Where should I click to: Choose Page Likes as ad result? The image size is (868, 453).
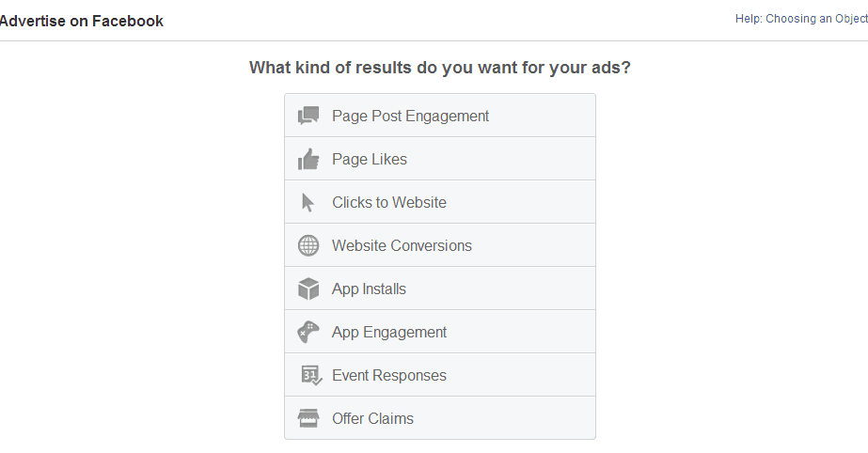coord(440,159)
